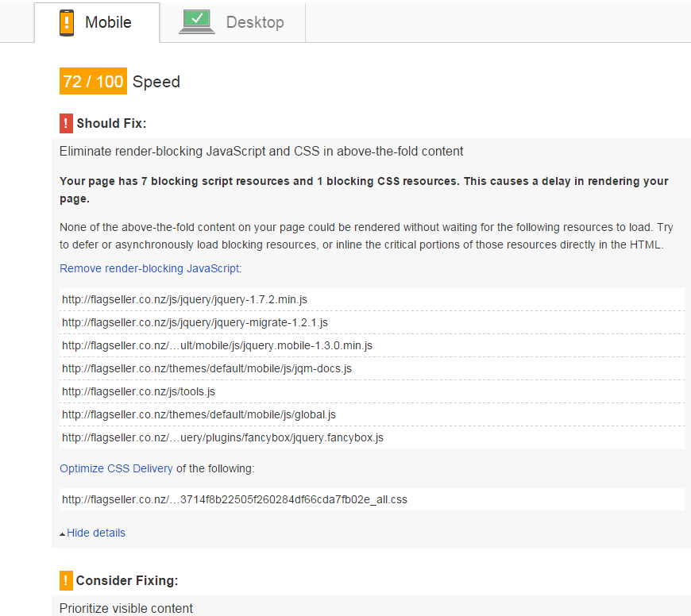Click the small triangle before Hide details
The width and height of the screenshot is (691, 616).
63,533
